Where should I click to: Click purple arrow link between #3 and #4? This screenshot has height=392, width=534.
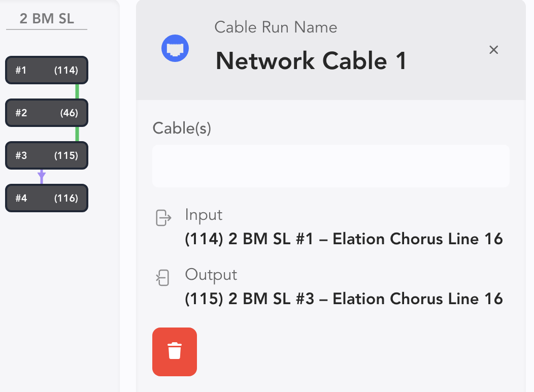click(42, 177)
